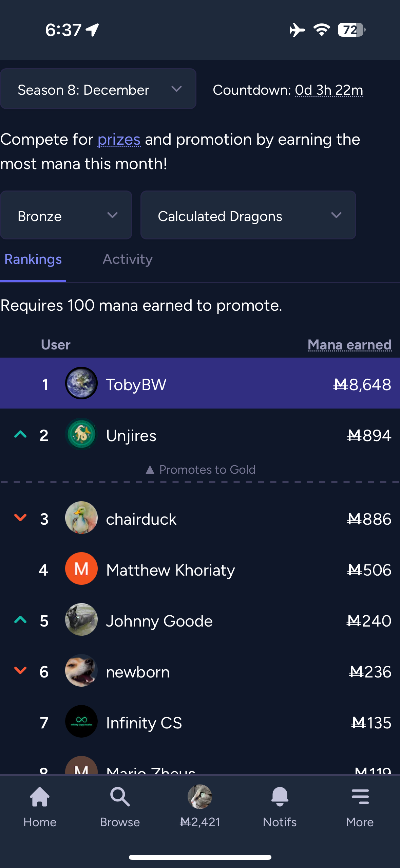This screenshot has height=868, width=400.
Task: Tap chairduck's duck avatar
Action: (x=81, y=518)
